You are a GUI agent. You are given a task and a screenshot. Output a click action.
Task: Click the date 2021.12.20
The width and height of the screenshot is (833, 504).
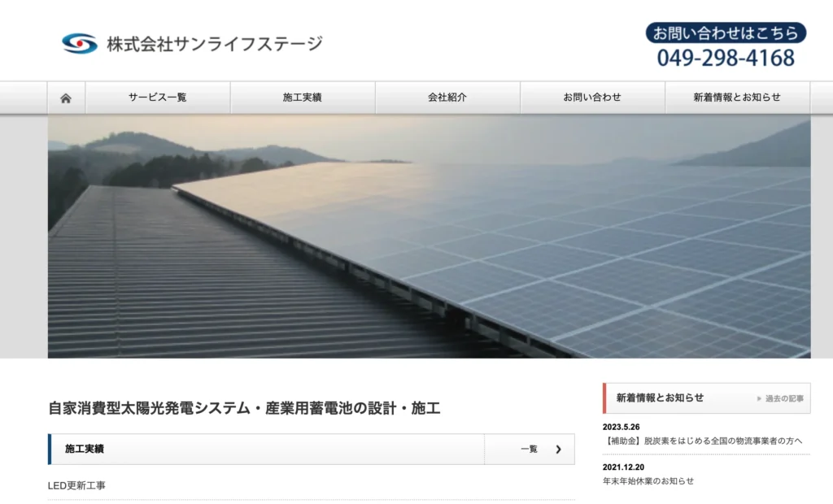pyautogui.click(x=623, y=467)
